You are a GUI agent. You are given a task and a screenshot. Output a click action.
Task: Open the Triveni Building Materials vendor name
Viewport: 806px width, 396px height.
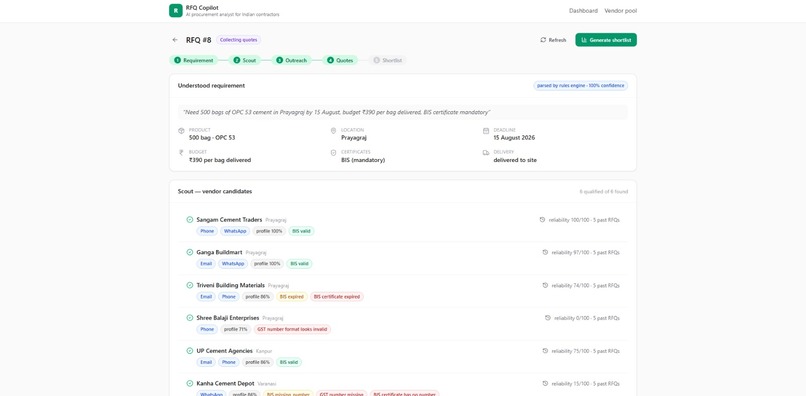click(231, 285)
